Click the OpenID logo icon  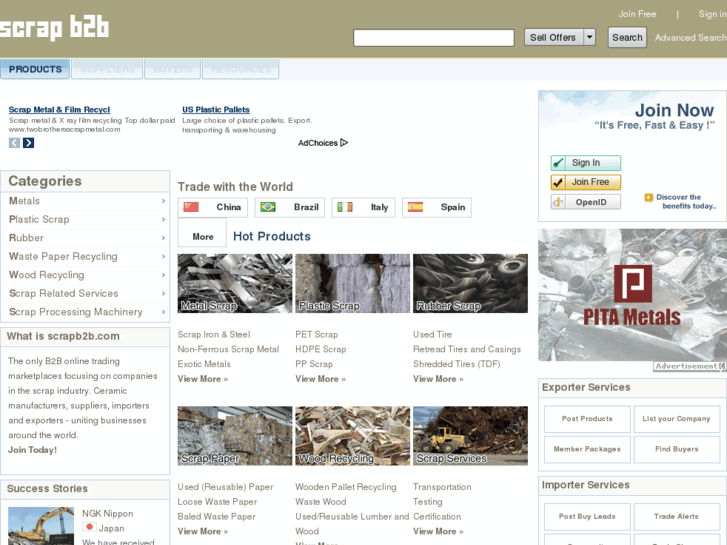click(x=558, y=202)
